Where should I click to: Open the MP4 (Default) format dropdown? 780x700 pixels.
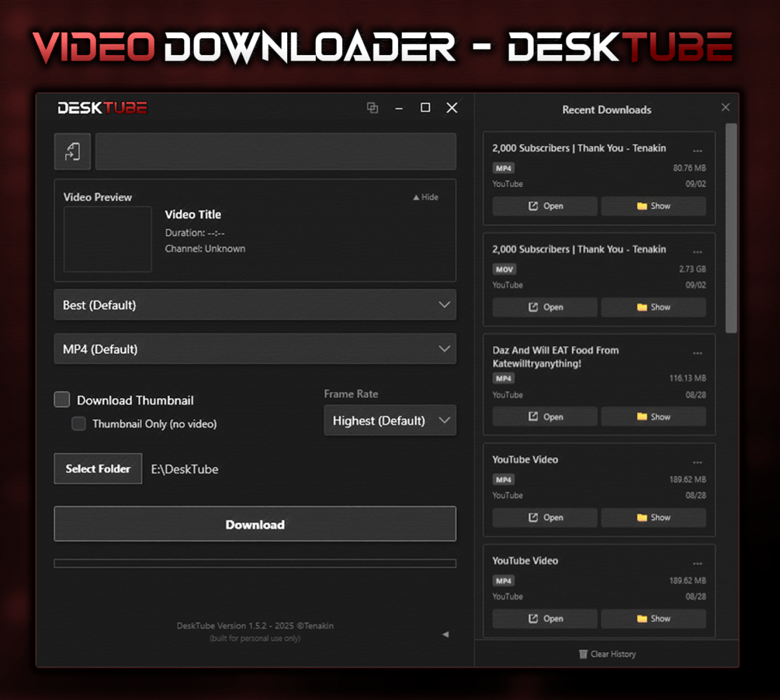(x=255, y=348)
